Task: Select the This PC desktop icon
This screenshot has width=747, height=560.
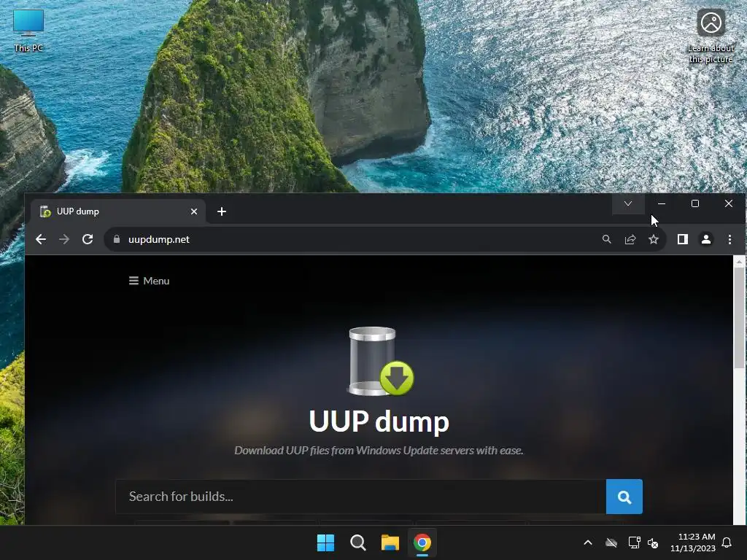Action: (x=28, y=30)
